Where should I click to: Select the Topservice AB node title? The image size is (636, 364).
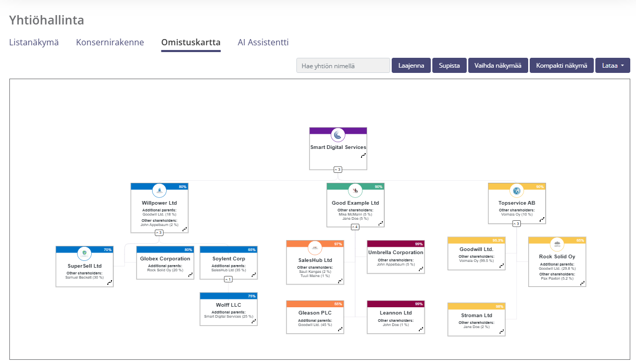tap(516, 203)
